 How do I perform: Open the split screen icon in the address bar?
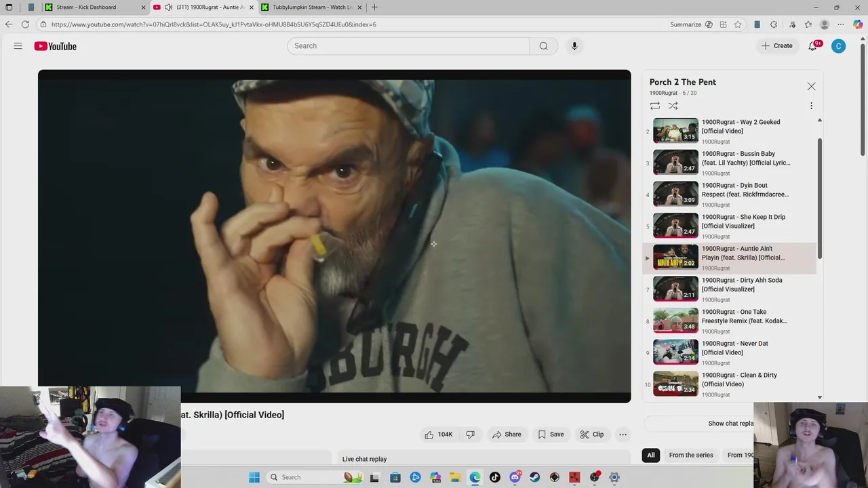(x=724, y=24)
